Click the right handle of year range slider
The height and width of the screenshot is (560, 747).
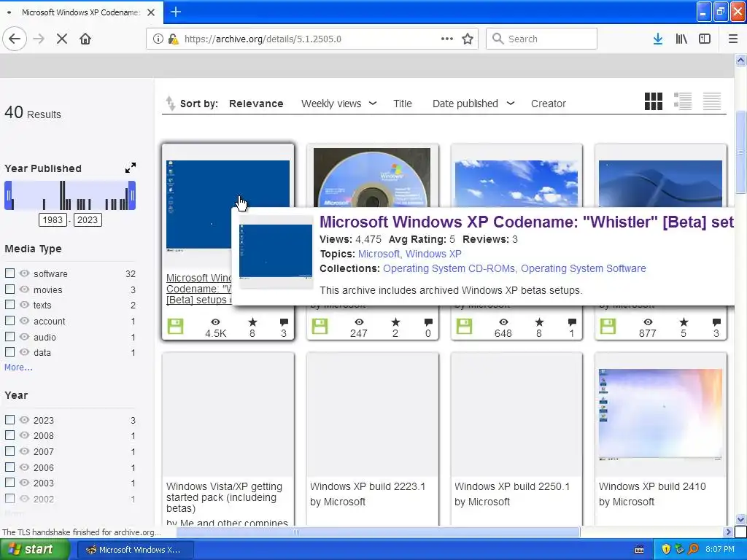133,195
